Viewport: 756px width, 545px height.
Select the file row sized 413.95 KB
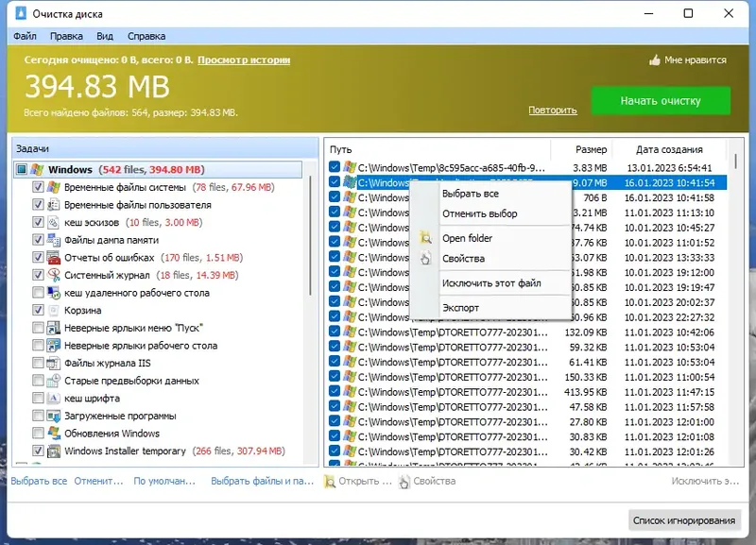coord(527,392)
